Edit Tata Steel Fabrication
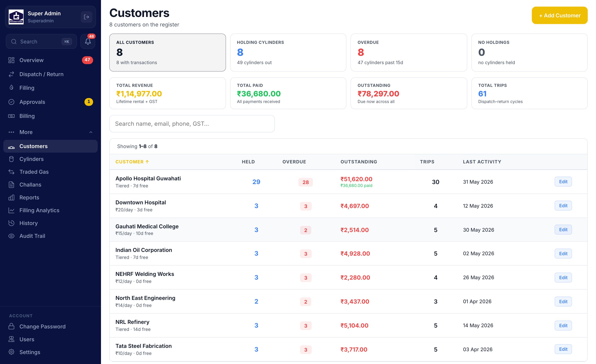596x364 pixels. click(x=563, y=349)
